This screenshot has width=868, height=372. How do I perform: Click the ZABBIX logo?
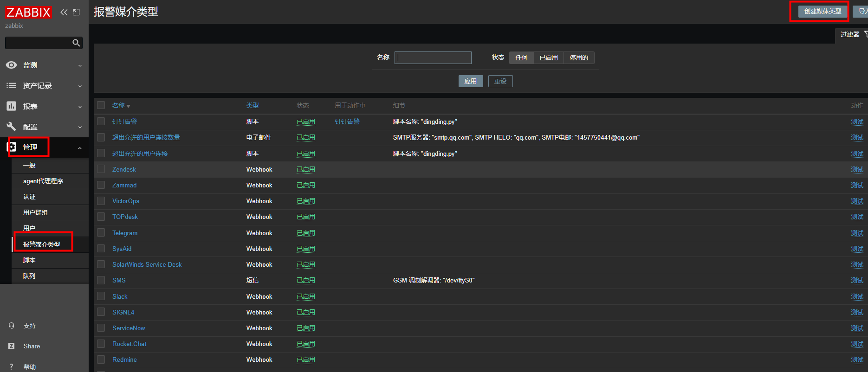[x=28, y=12]
